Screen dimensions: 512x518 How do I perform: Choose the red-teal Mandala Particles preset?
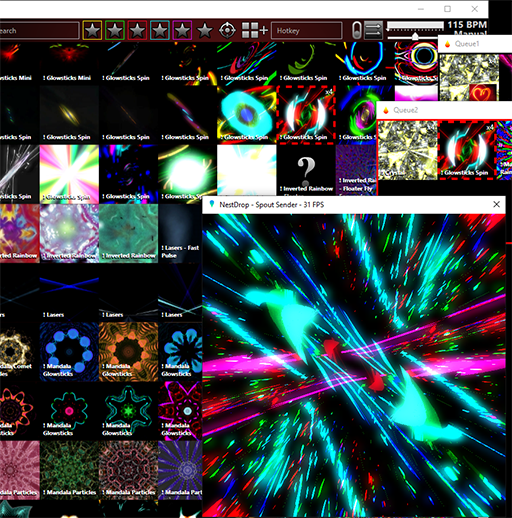(128, 470)
